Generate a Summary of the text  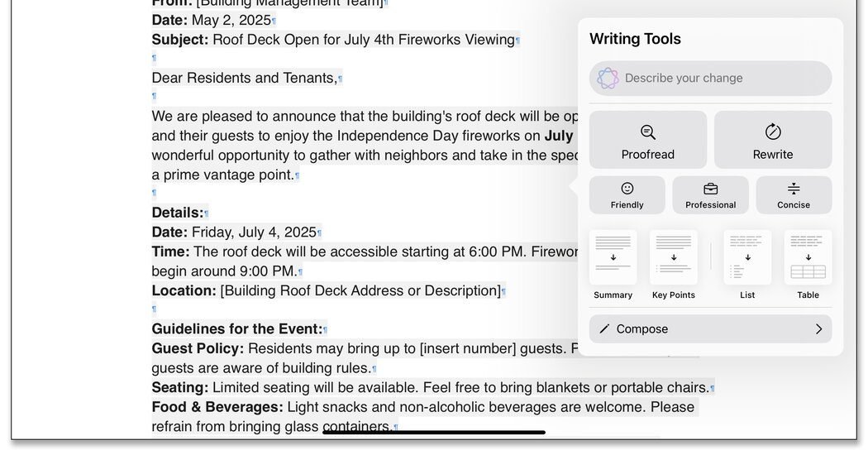(x=613, y=265)
